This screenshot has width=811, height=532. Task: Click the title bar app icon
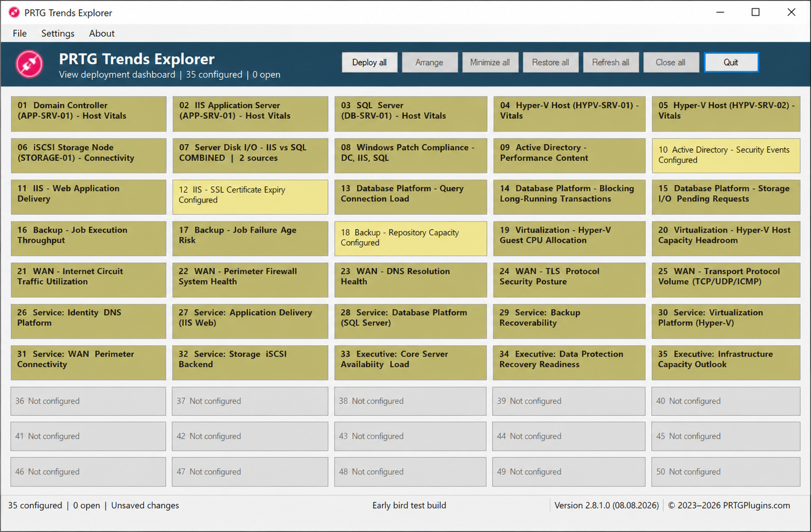(14, 12)
